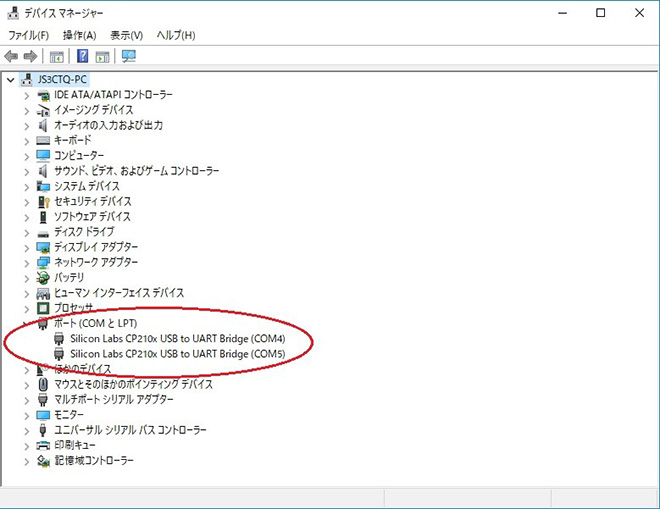Viewport: 660px width, 509px height.
Task: Click the セキュリティ デバイス key icon
Action: pos(44,202)
